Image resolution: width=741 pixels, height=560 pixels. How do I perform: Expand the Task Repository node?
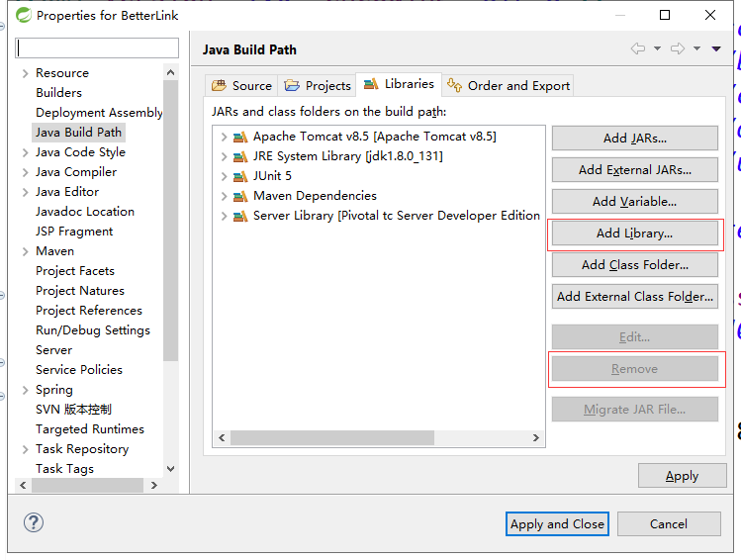[25, 449]
